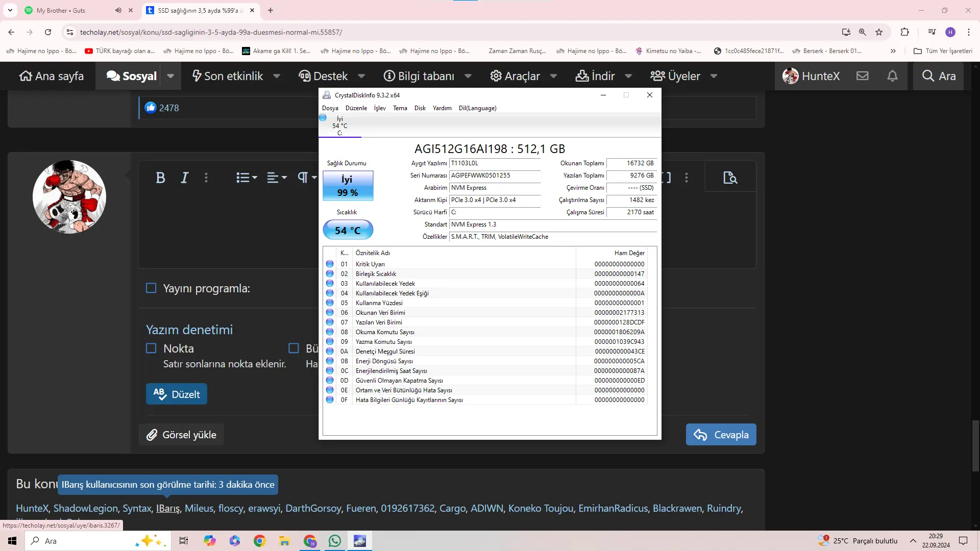Click the 54 °C temperature indicator
This screenshot has height=551, width=980.
tap(348, 230)
